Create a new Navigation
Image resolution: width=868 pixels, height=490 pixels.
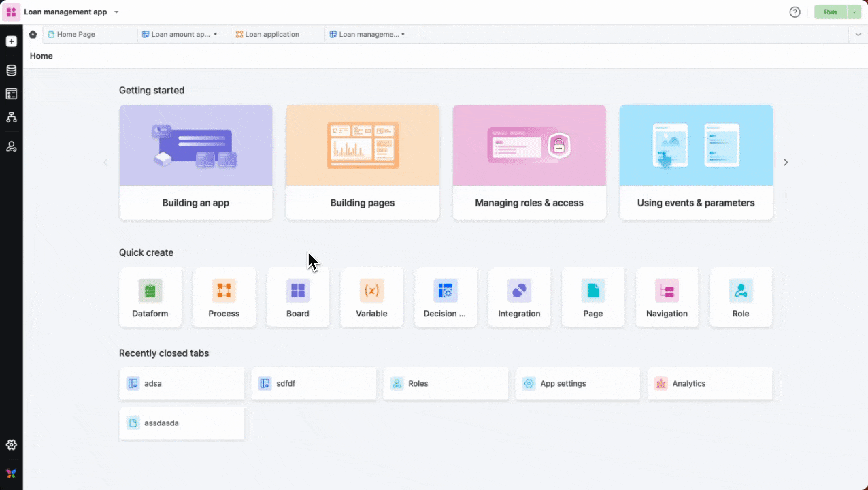(667, 297)
